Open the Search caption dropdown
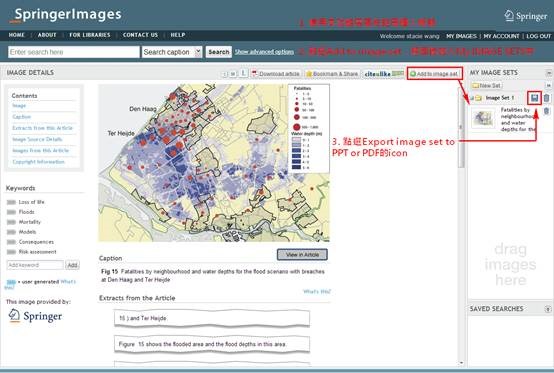The image size is (554, 373). [172, 52]
